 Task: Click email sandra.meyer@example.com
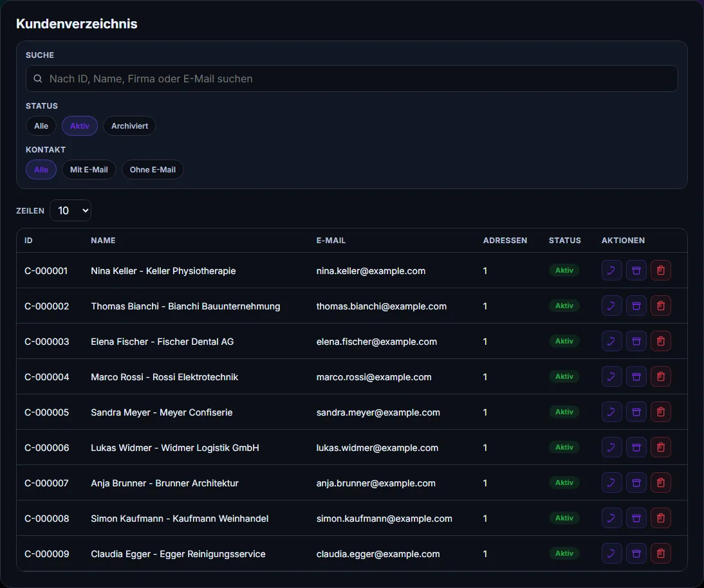point(378,412)
